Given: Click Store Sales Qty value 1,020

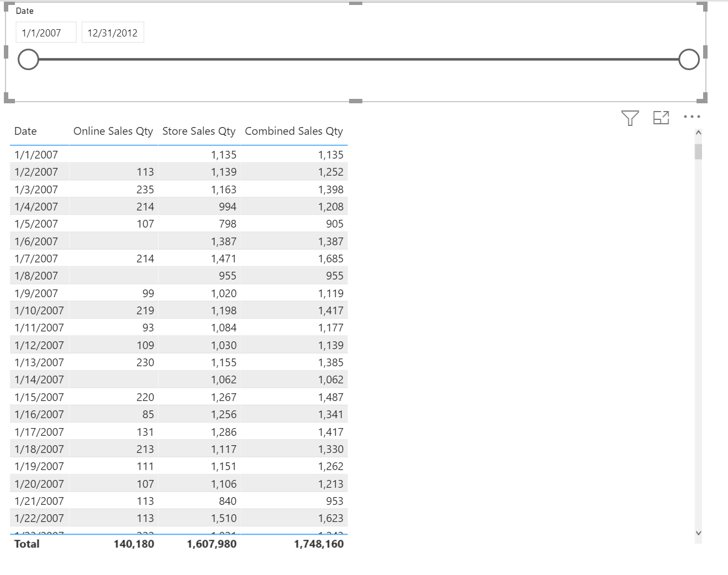Looking at the screenshot, I should click(224, 293).
